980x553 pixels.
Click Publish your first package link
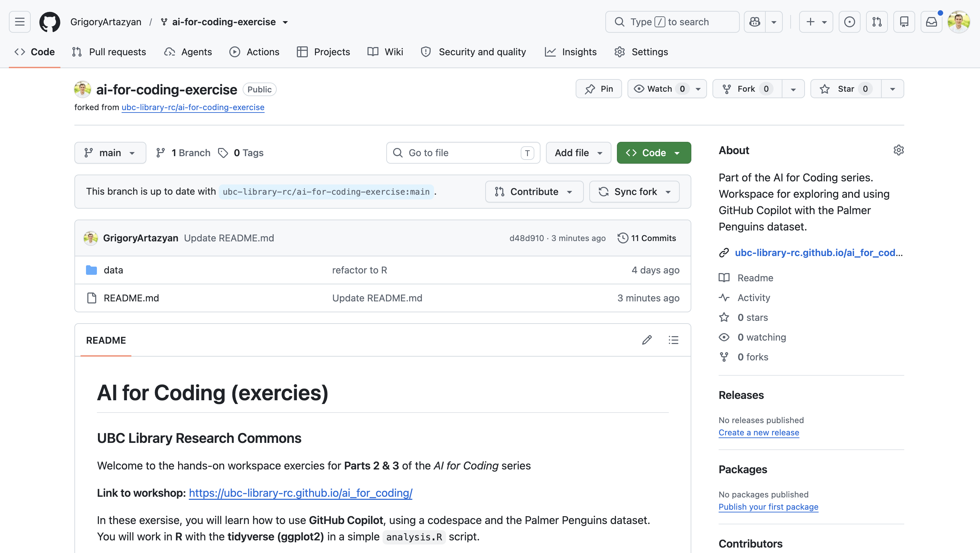[x=768, y=507]
